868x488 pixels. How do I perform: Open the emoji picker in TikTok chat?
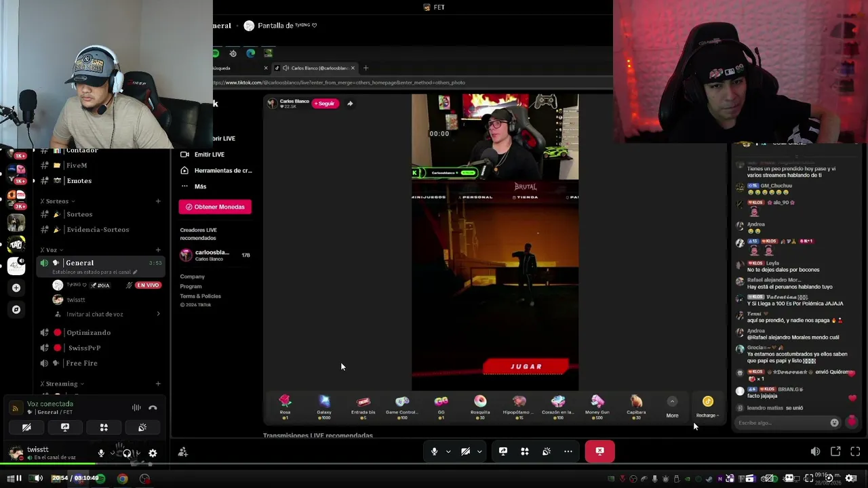coord(834,423)
